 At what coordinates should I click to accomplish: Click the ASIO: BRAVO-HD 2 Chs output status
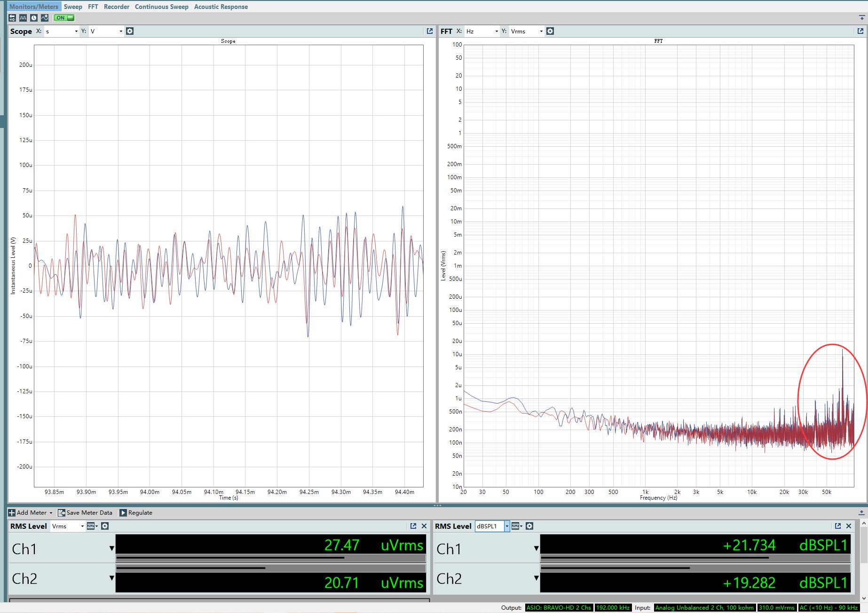click(559, 607)
